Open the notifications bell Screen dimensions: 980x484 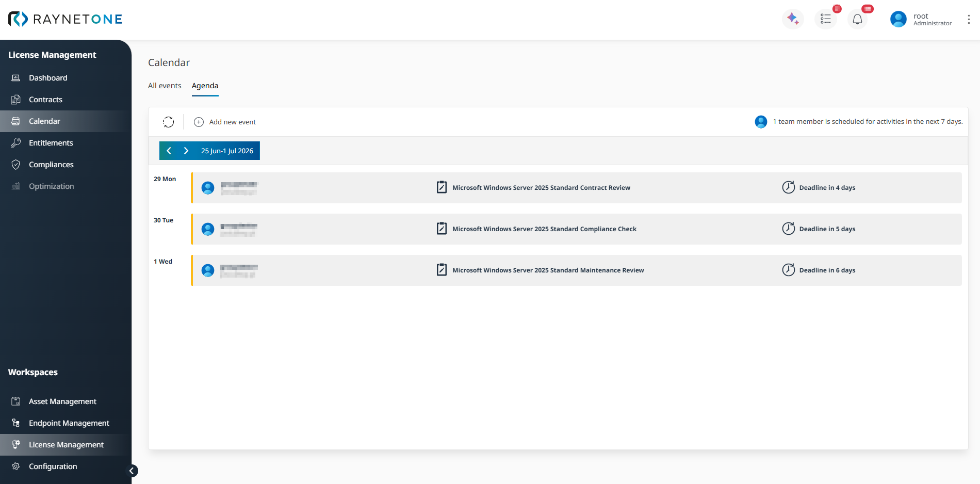(x=857, y=19)
